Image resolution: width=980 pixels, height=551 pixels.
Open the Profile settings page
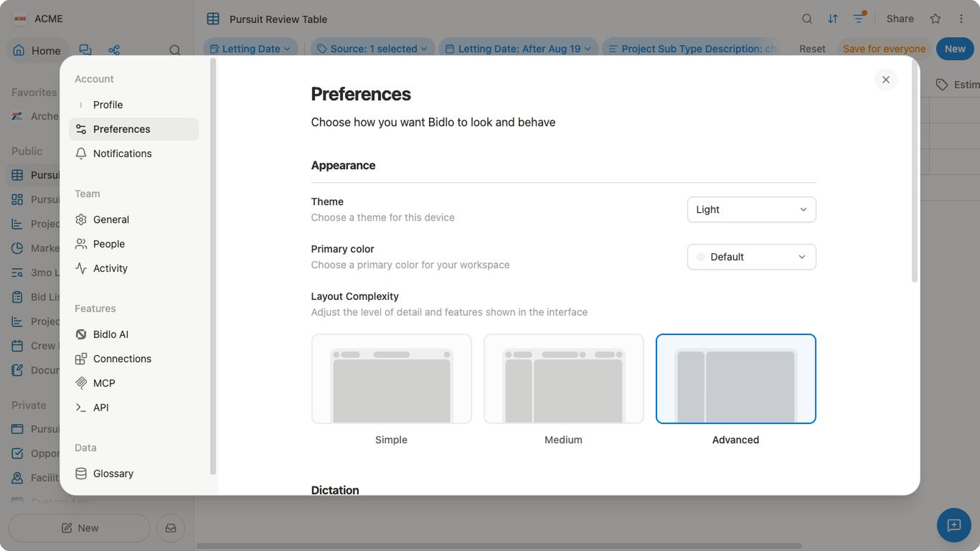[133, 105]
